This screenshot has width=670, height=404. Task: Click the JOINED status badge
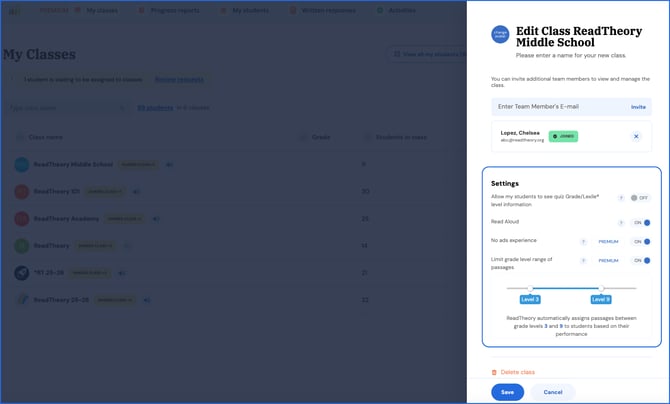[x=563, y=136]
